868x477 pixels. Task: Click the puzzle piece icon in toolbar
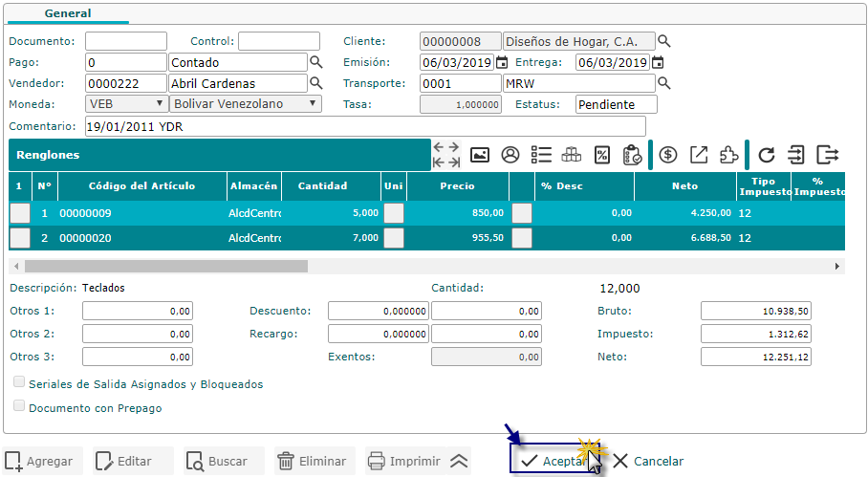tap(728, 155)
